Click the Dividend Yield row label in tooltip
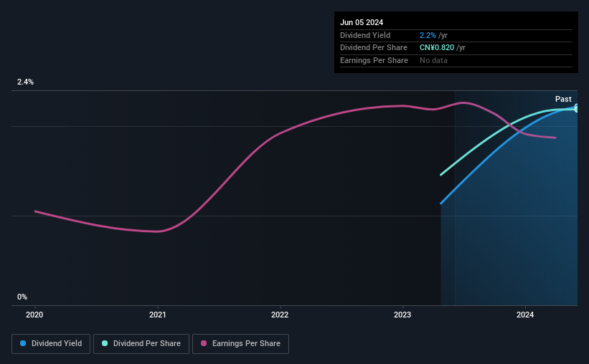The width and height of the screenshot is (589, 364). [x=365, y=35]
